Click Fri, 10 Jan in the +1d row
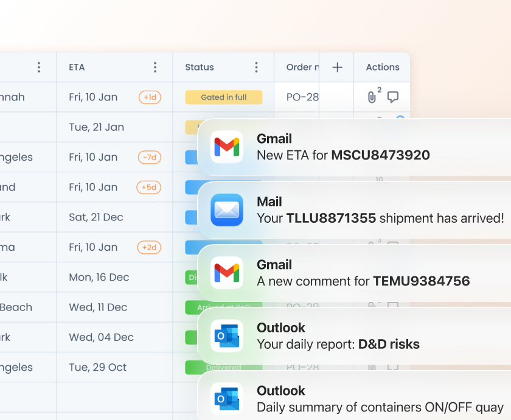The image size is (511, 420). tap(93, 97)
